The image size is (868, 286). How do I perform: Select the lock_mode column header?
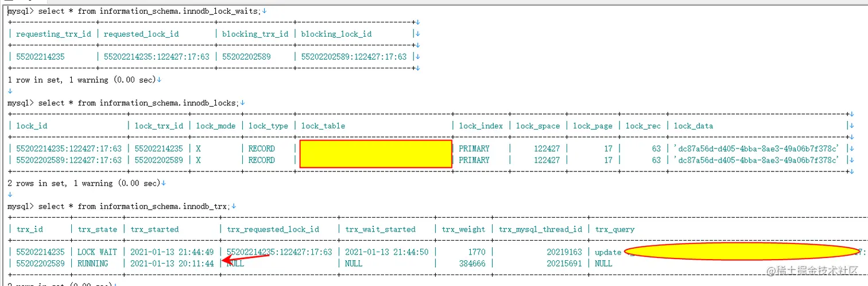[216, 126]
